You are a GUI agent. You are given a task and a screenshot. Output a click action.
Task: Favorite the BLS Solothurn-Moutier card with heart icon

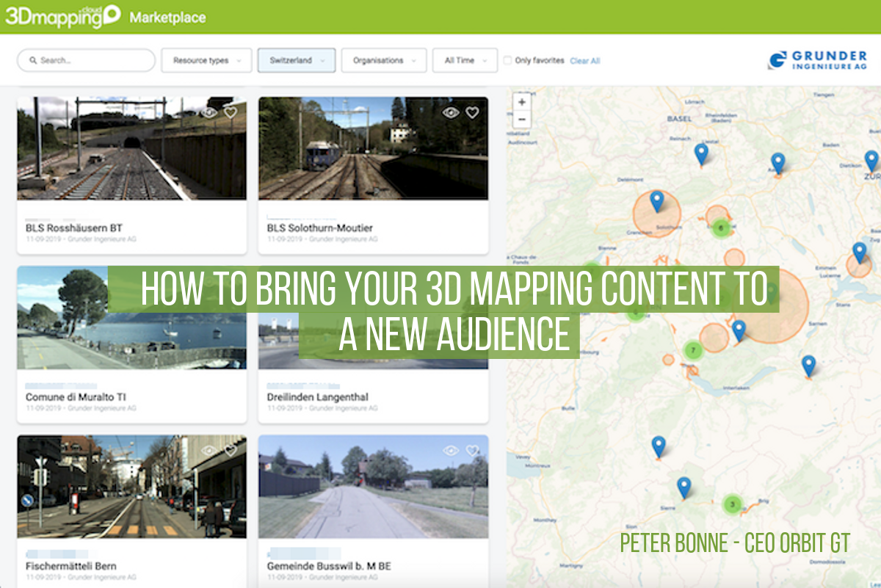tap(472, 112)
